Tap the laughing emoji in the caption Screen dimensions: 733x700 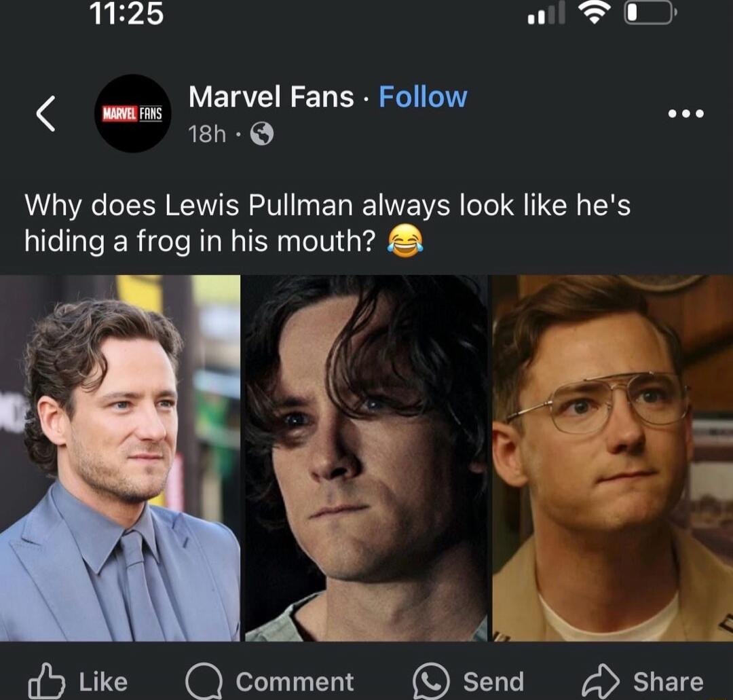tap(405, 242)
